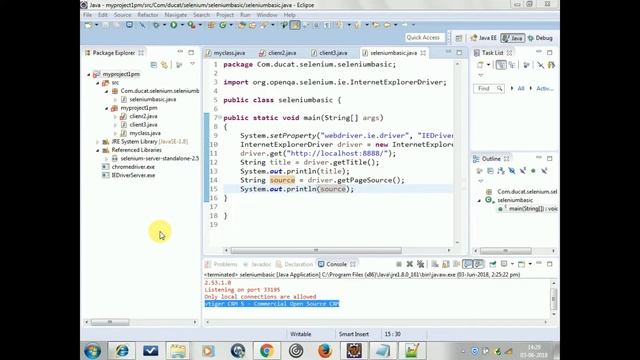The image size is (640, 360).
Task: Click editor horizontal scrollbar thumb
Action: 316,251
